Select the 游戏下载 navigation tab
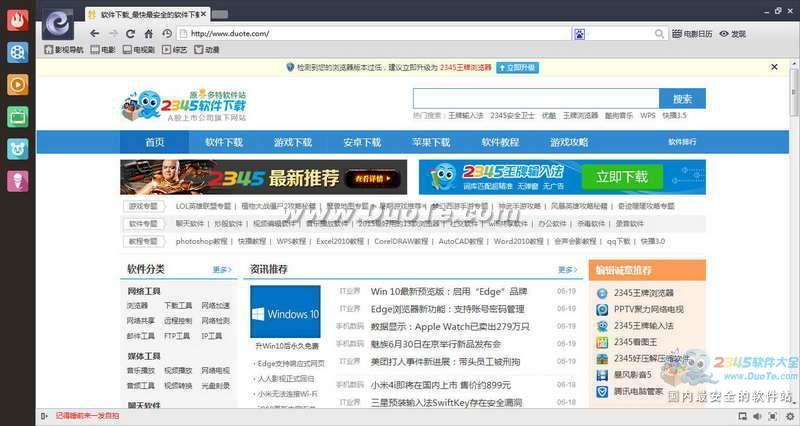This screenshot has height=426, width=800. click(x=292, y=142)
